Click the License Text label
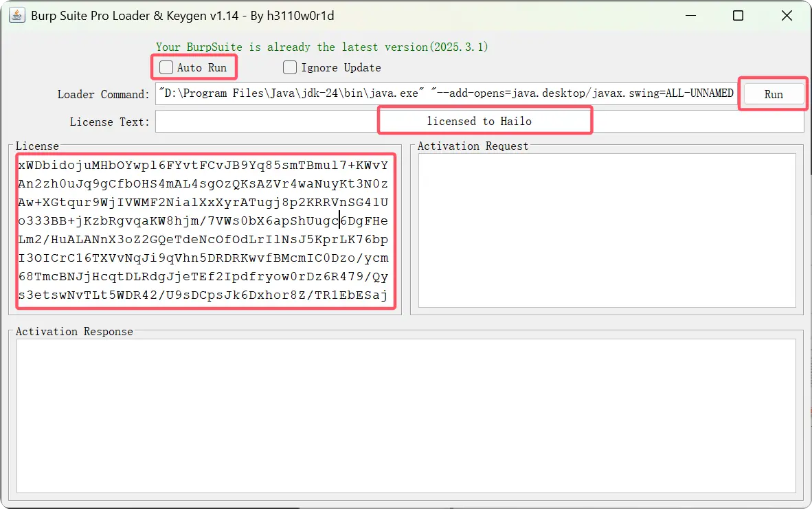The height and width of the screenshot is (509, 812). (x=109, y=121)
